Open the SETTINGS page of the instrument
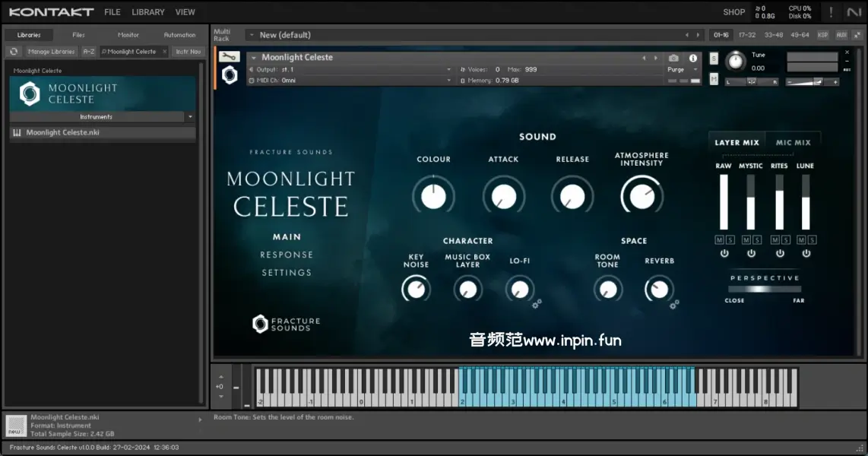 (x=287, y=272)
